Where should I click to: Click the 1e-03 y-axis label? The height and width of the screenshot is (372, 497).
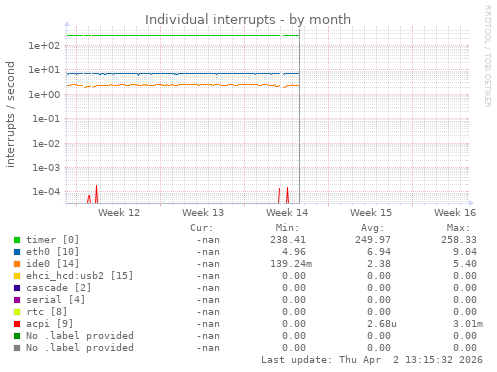(46, 168)
